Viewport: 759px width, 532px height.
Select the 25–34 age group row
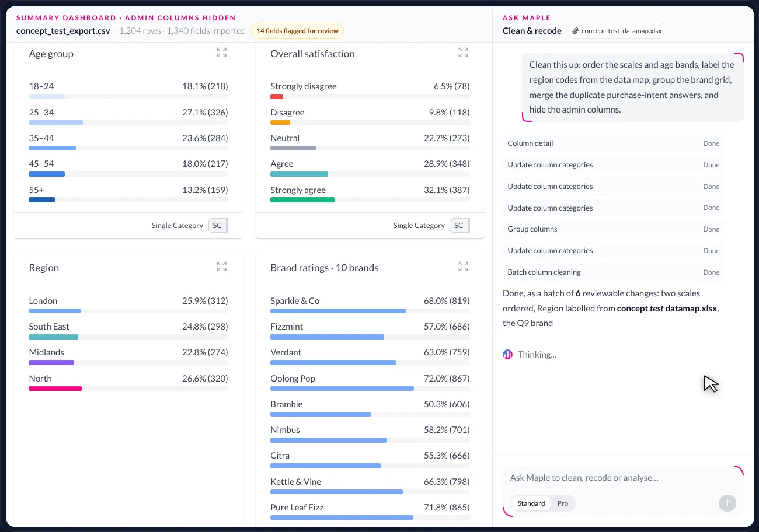click(x=128, y=116)
